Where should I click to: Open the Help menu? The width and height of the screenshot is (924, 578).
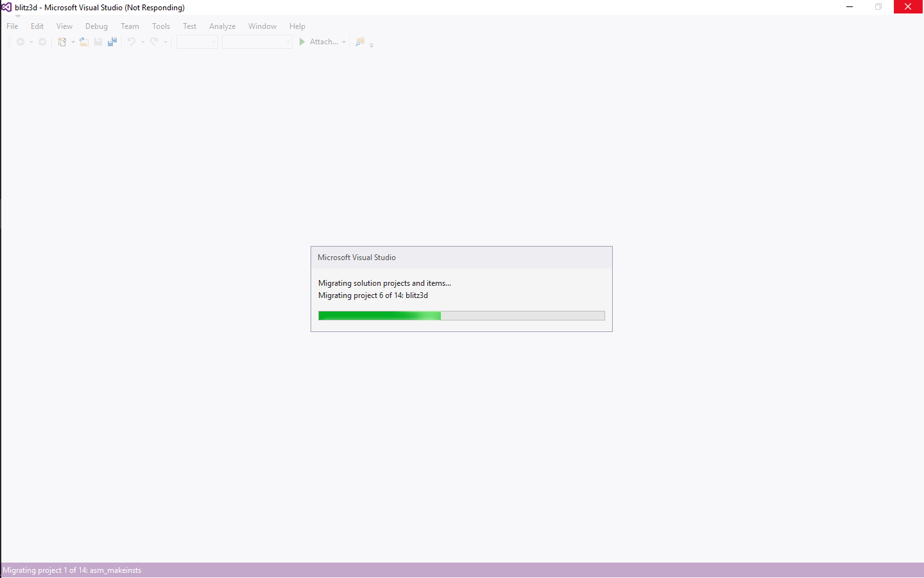297,26
